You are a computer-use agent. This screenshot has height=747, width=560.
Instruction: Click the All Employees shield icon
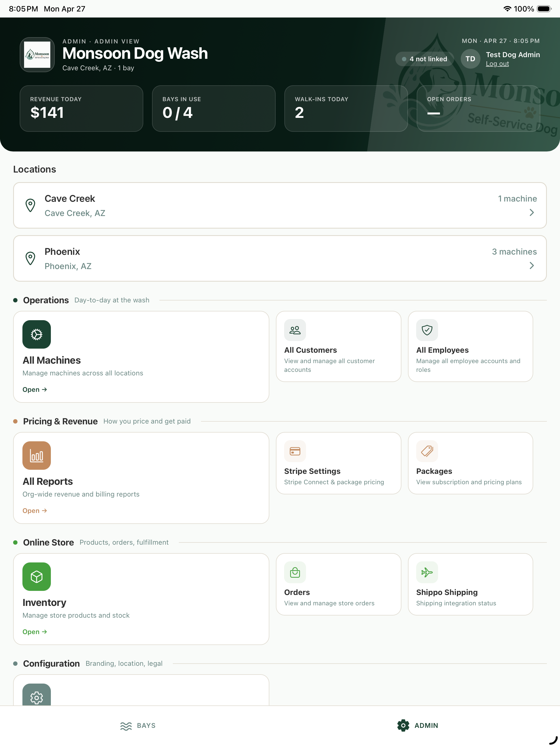(427, 330)
